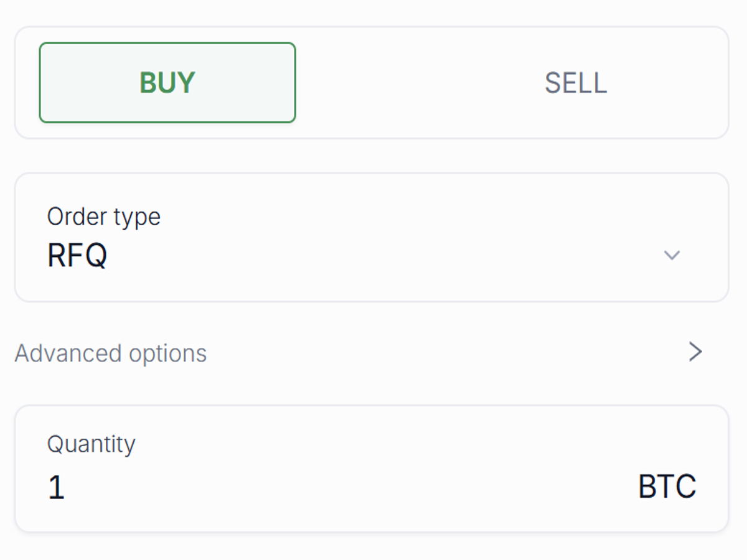The width and height of the screenshot is (747, 560).
Task: Click the green BUY text
Action: click(x=167, y=83)
